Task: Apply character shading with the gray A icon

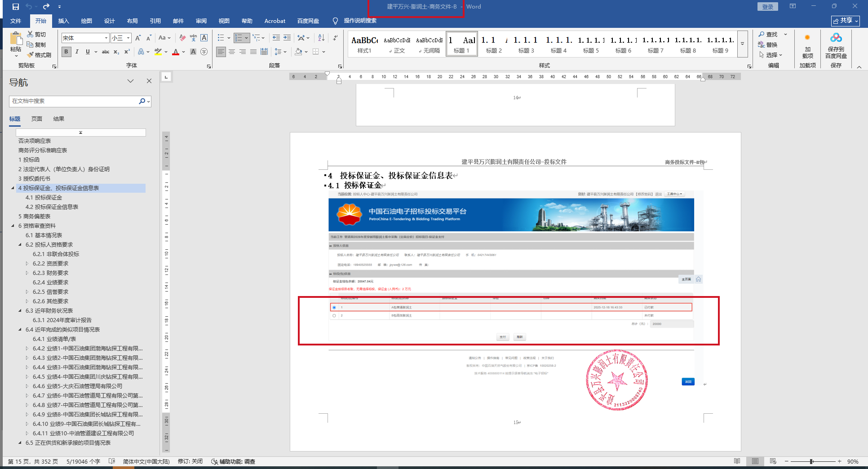Action: point(193,52)
